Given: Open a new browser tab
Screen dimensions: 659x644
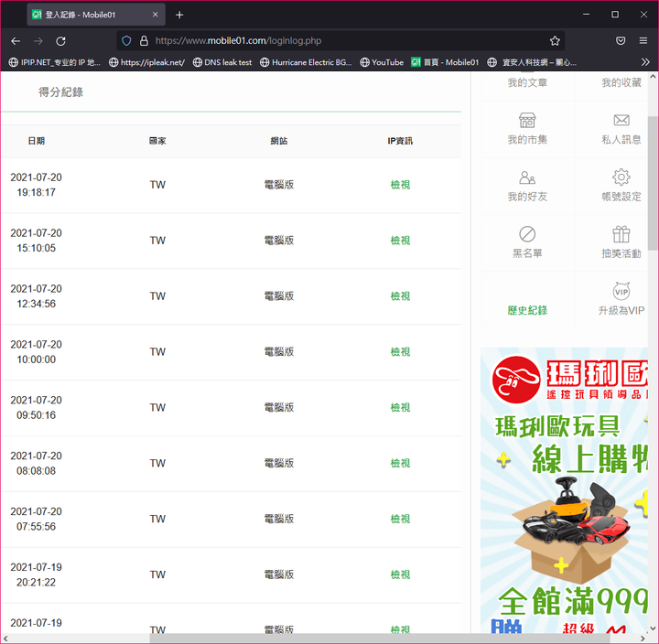Looking at the screenshot, I should click(x=179, y=15).
